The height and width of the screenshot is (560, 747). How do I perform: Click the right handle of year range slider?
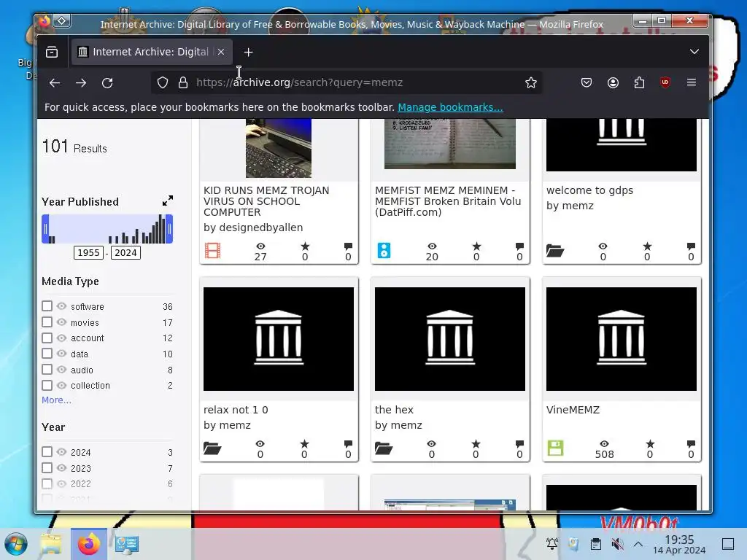click(169, 229)
